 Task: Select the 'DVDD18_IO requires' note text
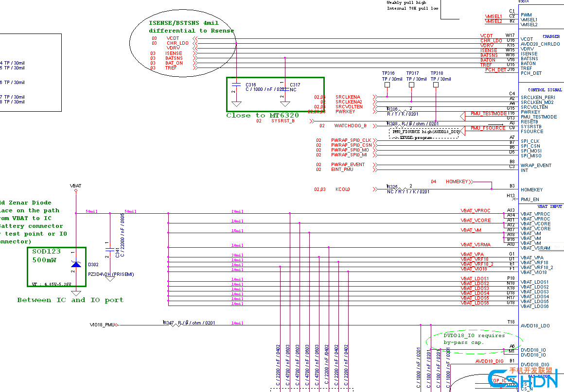(x=474, y=336)
